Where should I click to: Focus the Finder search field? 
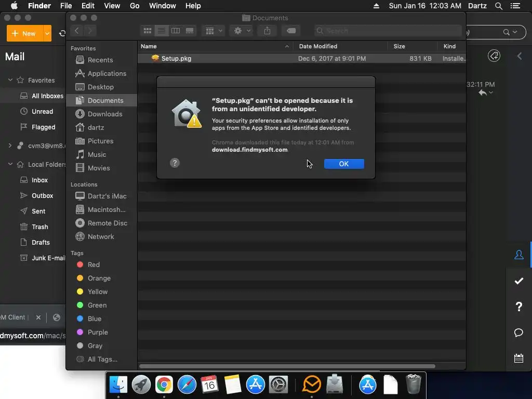388,31
